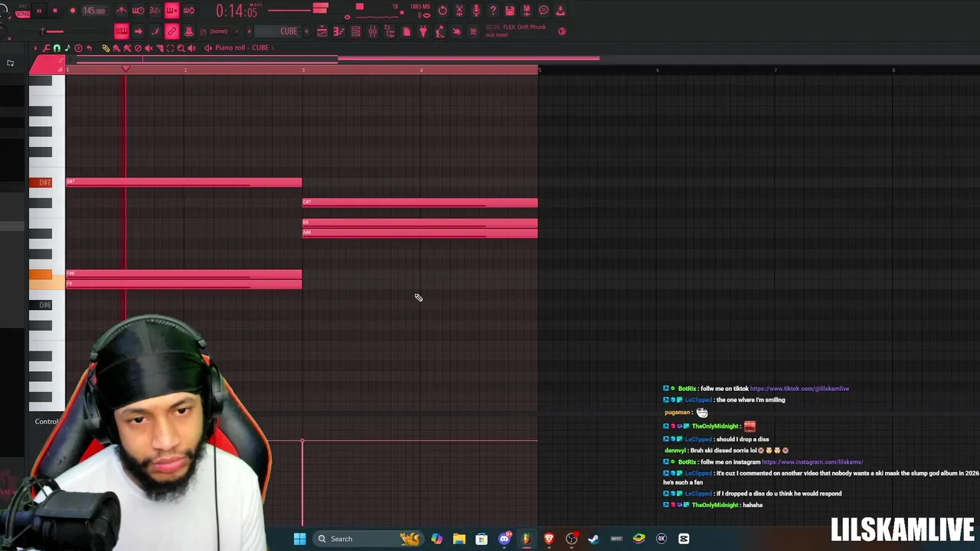This screenshot has height=551, width=980.
Task: Click the globe online icon
Action: 562,31
